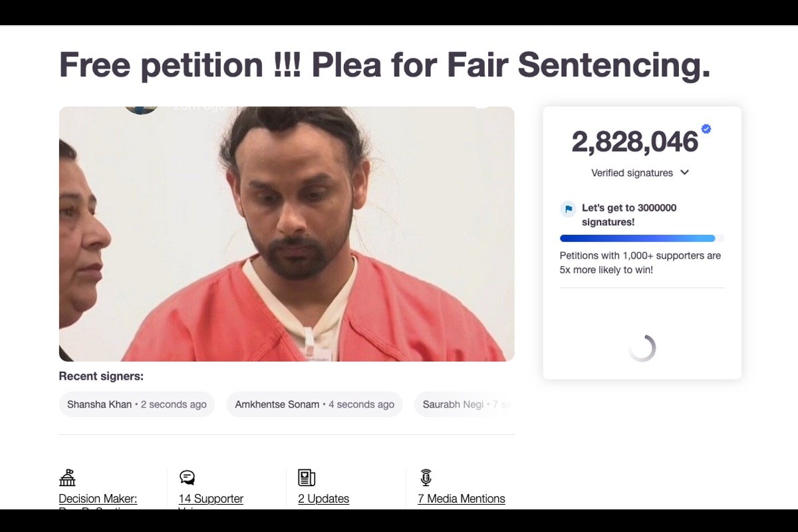Click the flag icon next to signature goal
This screenshot has height=532, width=798.
(x=569, y=209)
